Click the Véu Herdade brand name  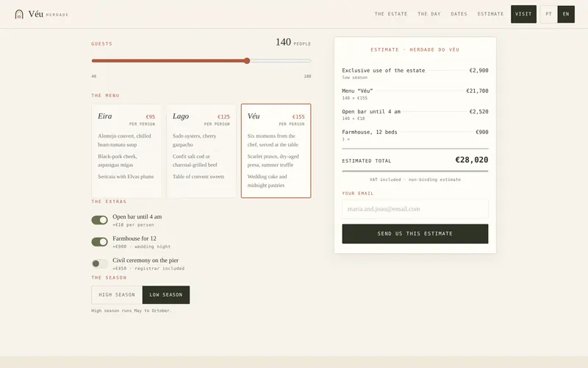(x=49, y=14)
